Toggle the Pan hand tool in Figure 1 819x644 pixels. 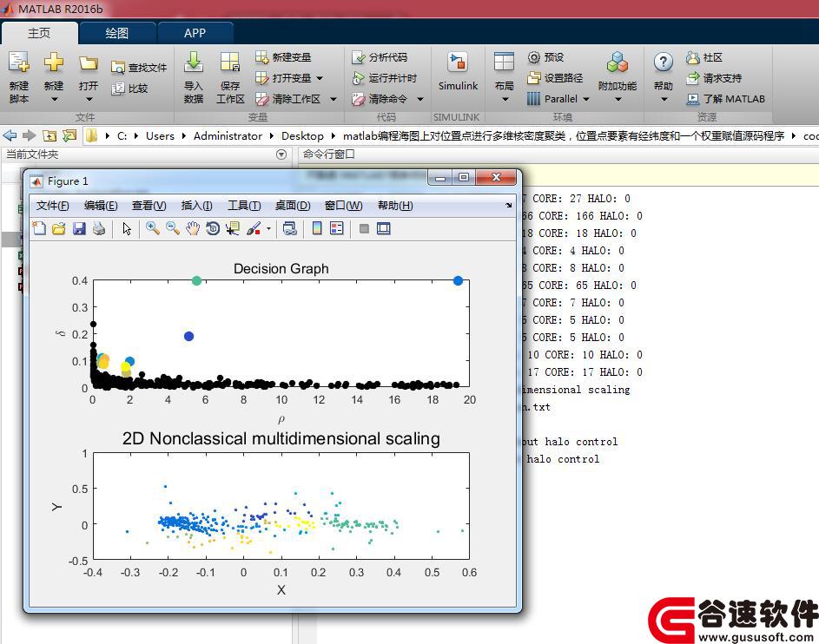[x=192, y=228]
